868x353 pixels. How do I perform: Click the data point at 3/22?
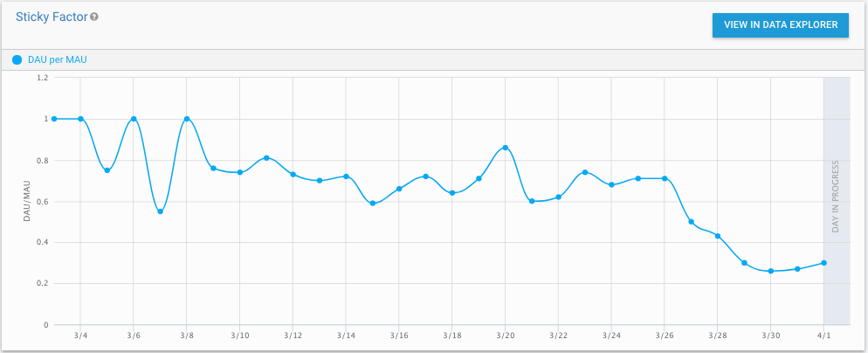pyautogui.click(x=559, y=197)
